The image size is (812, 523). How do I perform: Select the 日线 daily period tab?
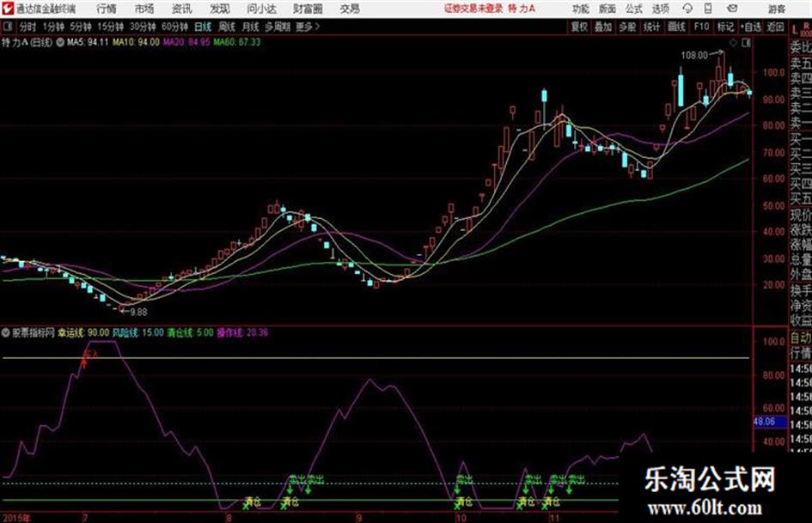203,27
